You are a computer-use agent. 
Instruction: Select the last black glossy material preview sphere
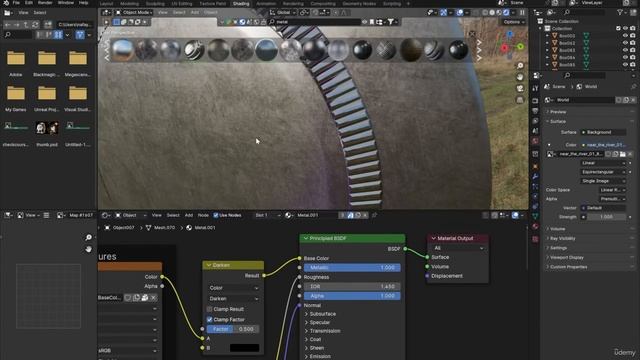point(458,50)
